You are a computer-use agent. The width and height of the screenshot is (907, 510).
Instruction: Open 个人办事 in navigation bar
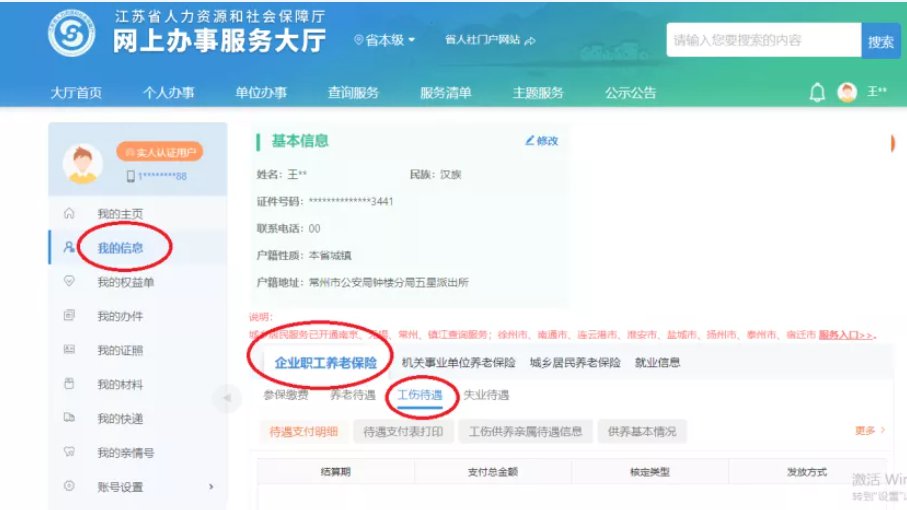(x=168, y=93)
